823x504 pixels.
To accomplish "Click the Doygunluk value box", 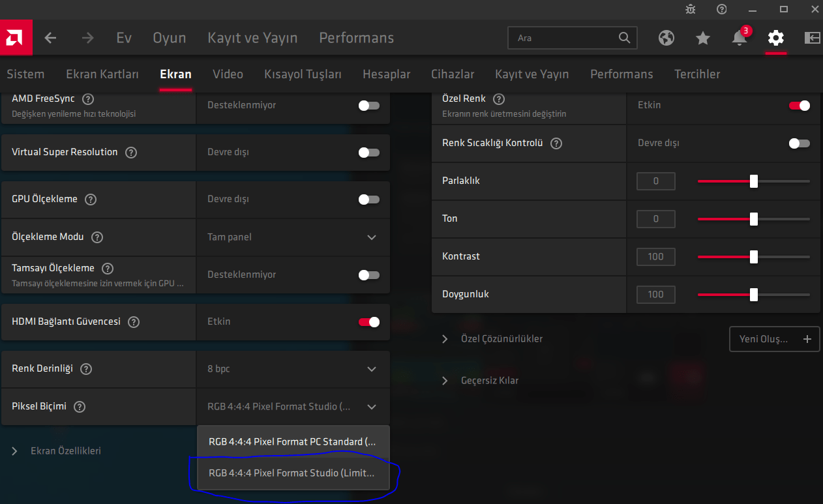I will click(656, 295).
